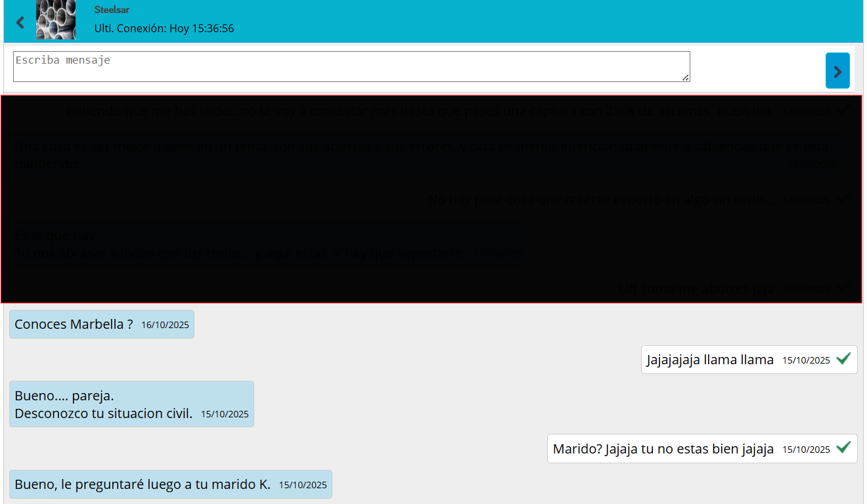Click read checkmark on 'Marido? Jajaja' message

coord(844,448)
